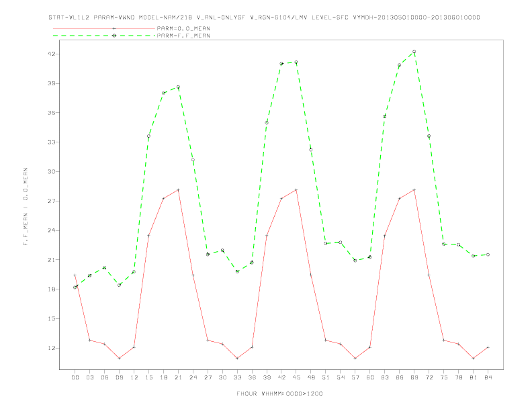532x411 pixels.
Task: Click x-axis hour label 48
Action: click(311, 377)
